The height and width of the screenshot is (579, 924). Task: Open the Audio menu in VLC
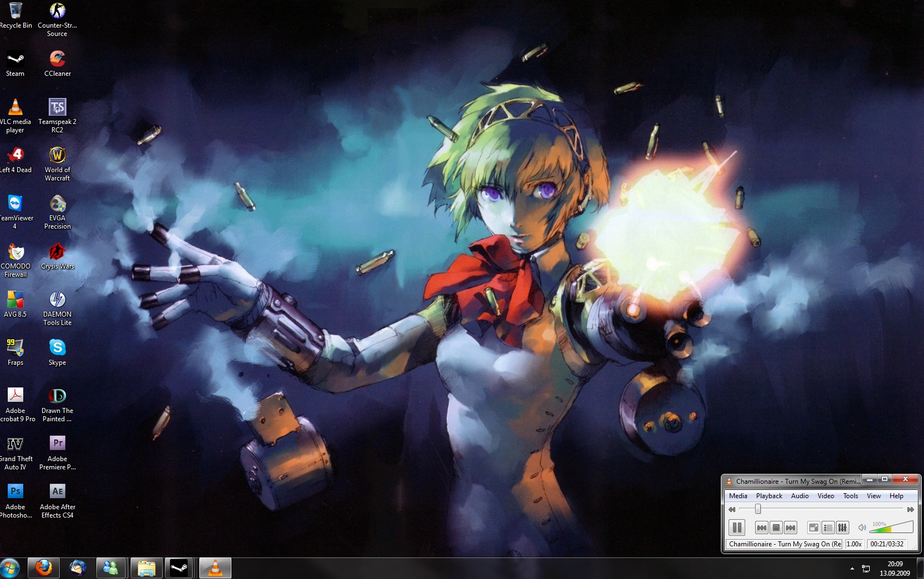coord(799,496)
